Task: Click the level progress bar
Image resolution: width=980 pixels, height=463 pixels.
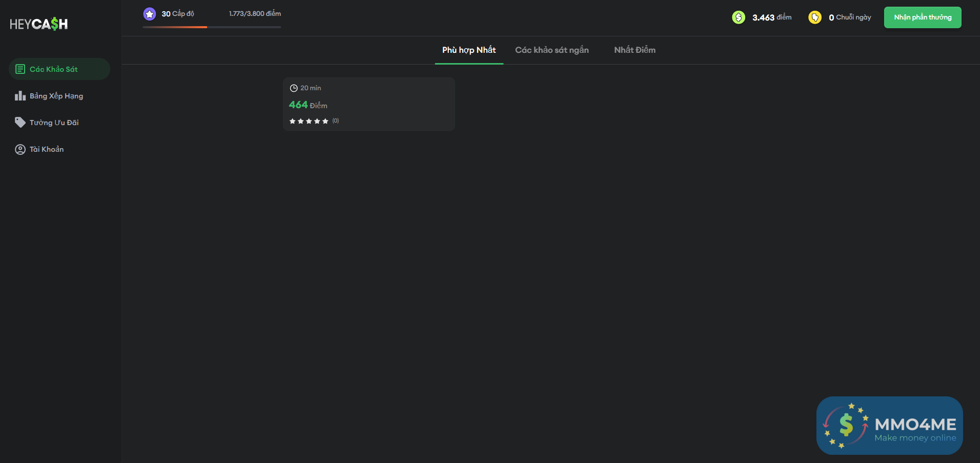Action: click(212, 27)
